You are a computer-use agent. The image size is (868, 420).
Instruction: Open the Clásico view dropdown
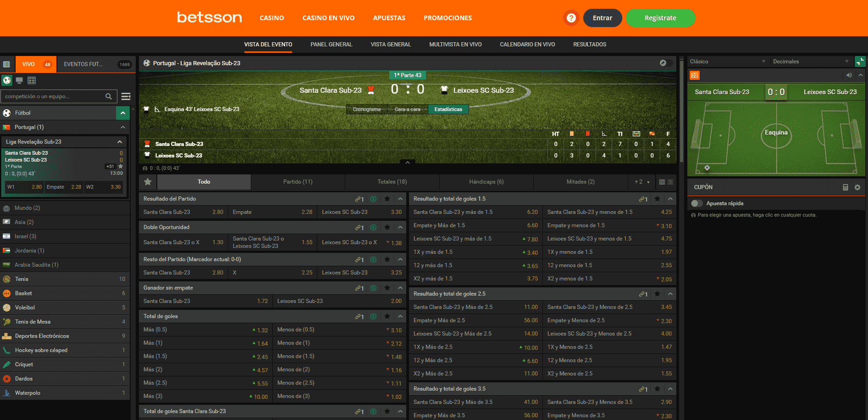coord(727,62)
